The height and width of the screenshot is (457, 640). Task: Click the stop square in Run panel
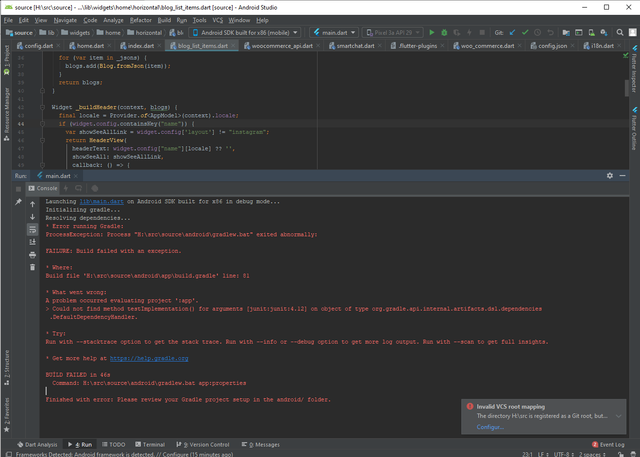pyautogui.click(x=18, y=189)
